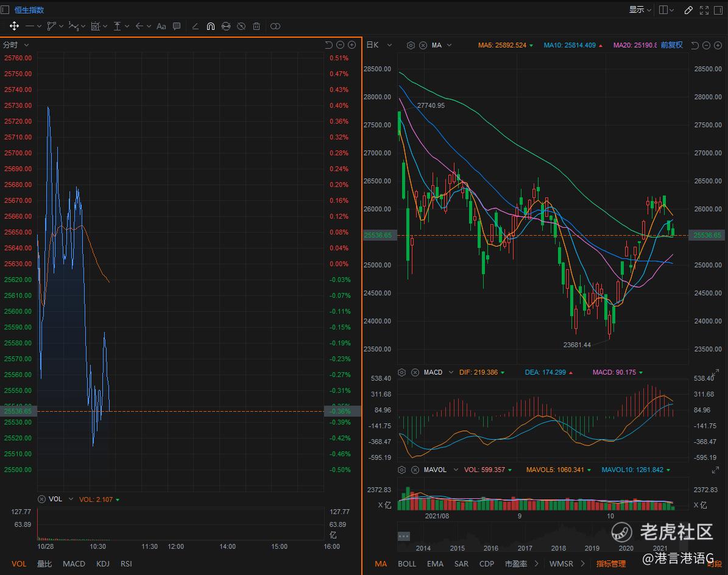Open 指标管理 indicator management

point(610,563)
